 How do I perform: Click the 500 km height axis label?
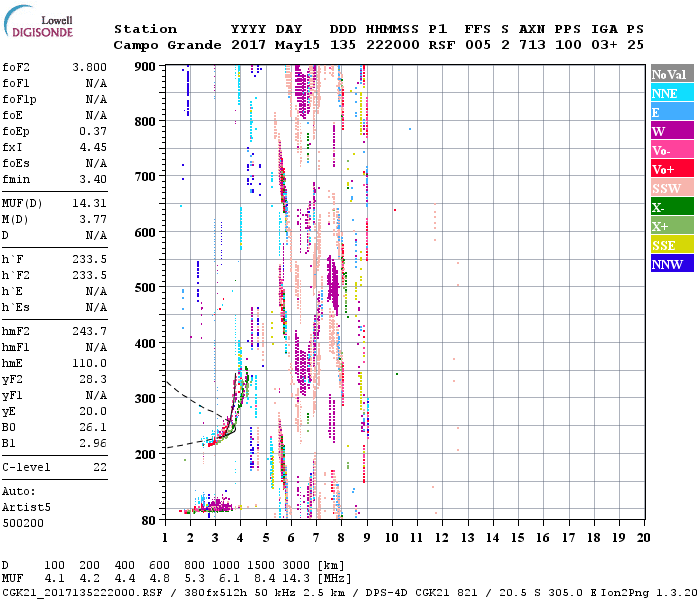pyautogui.click(x=145, y=288)
